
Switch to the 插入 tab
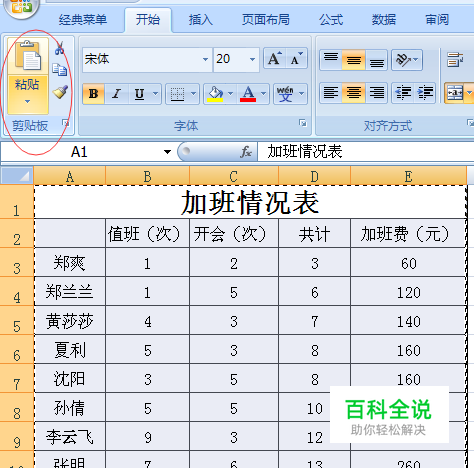coord(200,20)
